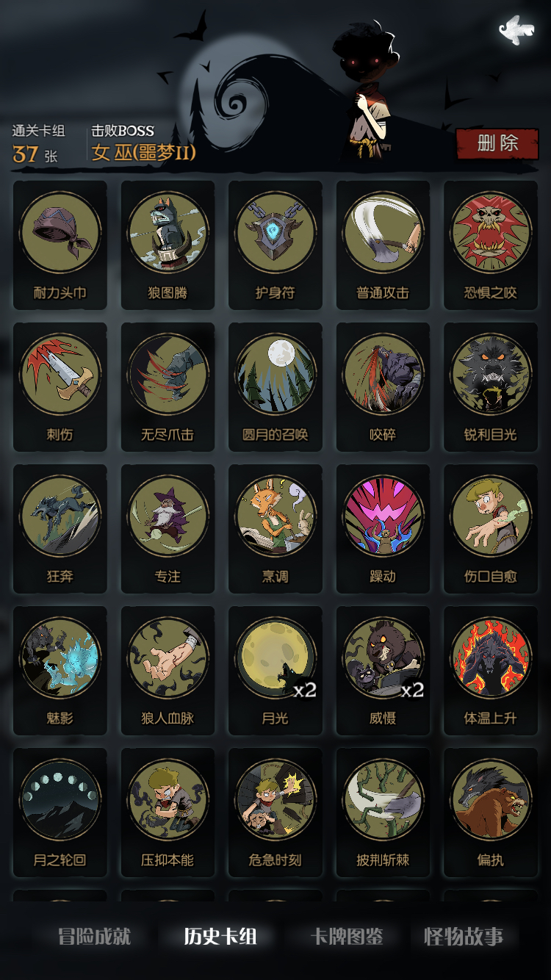
Task: Select the 历史卡组 tab
Action: 220,937
